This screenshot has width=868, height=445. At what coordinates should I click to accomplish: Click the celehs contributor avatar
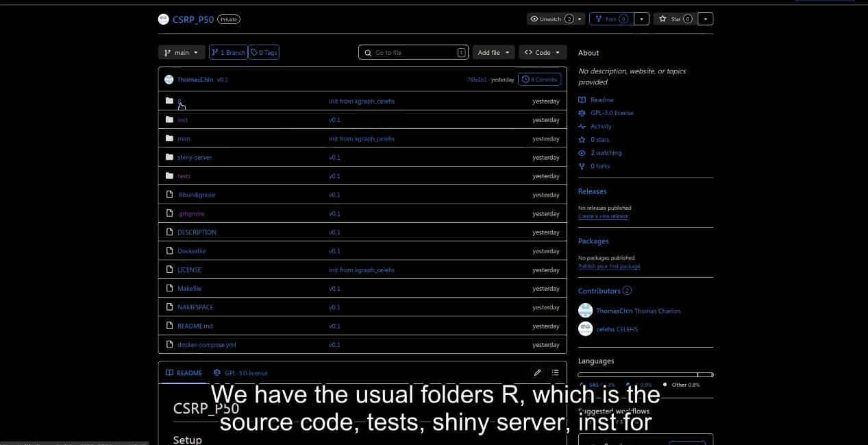[x=585, y=329]
